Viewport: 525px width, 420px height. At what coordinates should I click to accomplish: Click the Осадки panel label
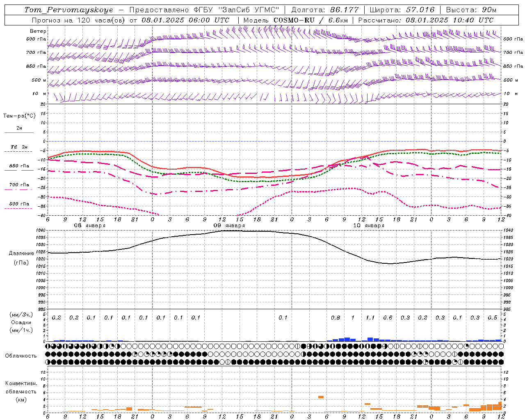(x=21, y=322)
